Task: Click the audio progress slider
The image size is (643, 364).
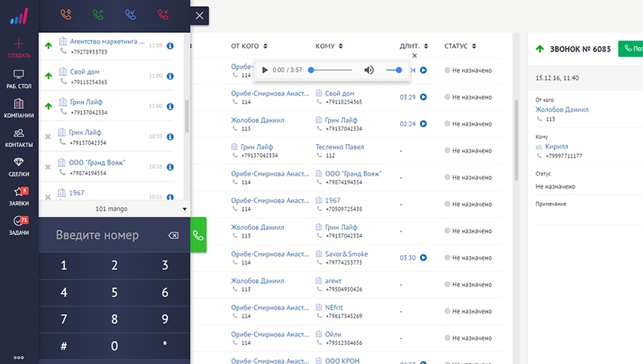Action: [x=331, y=70]
